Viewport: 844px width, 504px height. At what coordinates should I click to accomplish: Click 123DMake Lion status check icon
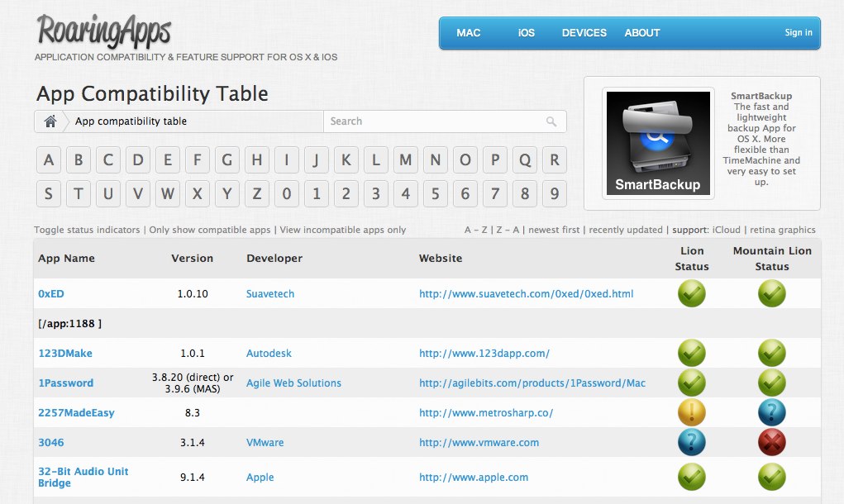click(692, 354)
